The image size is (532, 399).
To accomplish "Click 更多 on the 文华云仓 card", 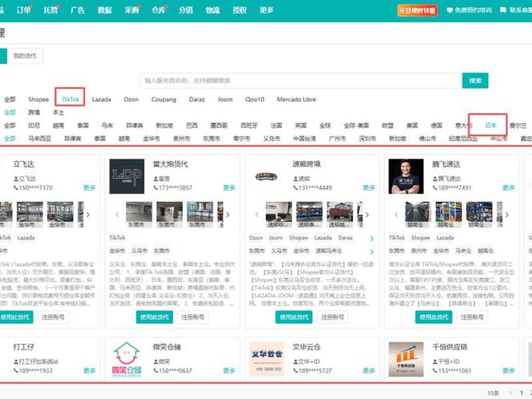I will click(x=369, y=370).
